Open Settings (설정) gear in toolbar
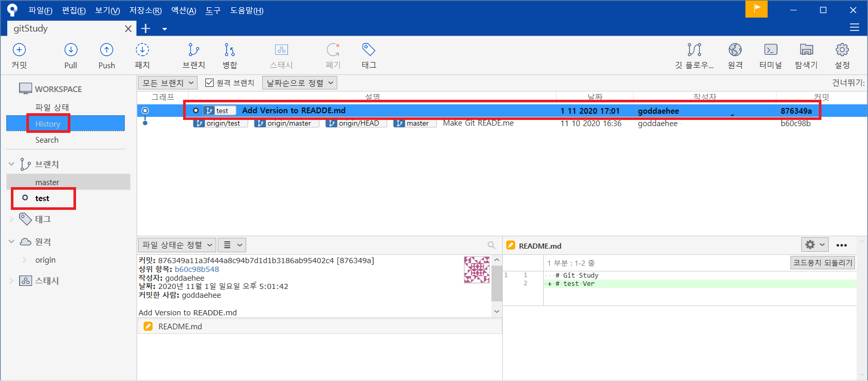The height and width of the screenshot is (381, 868). click(842, 50)
